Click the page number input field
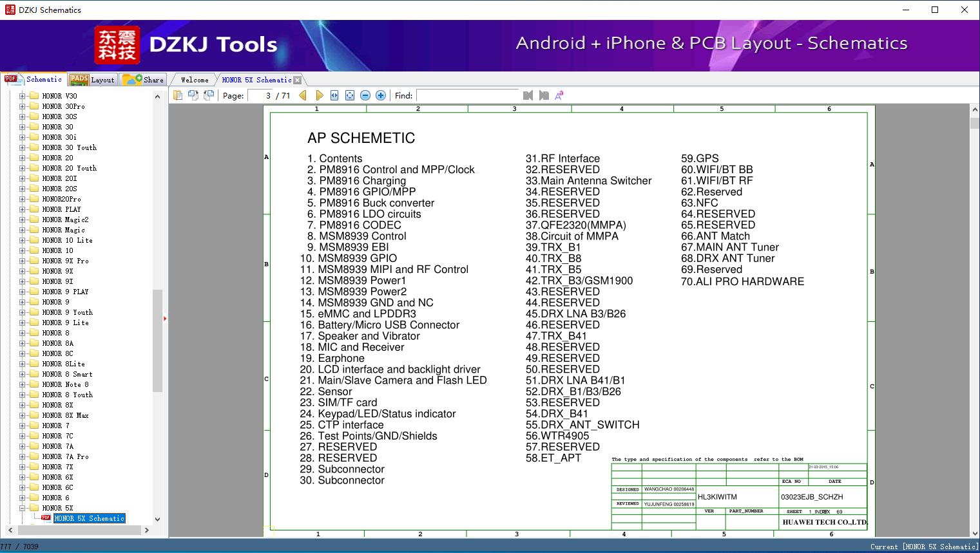Image resolution: width=980 pixels, height=553 pixels. (260, 95)
